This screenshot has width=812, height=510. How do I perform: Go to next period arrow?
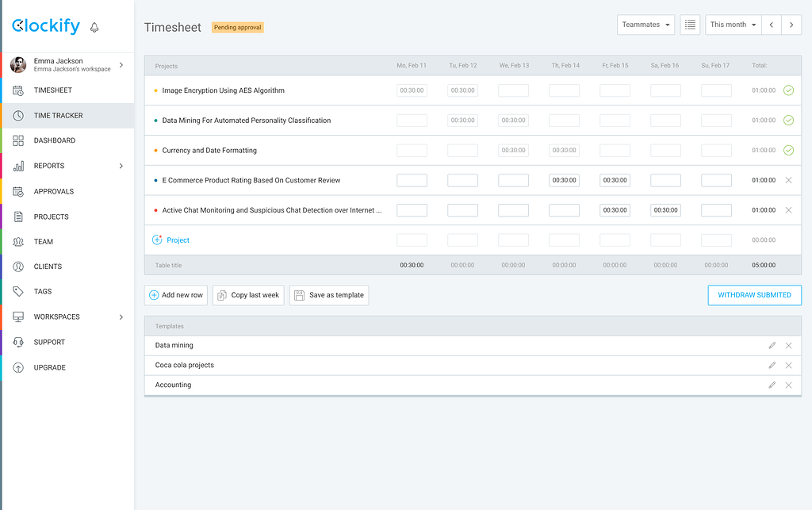791,25
